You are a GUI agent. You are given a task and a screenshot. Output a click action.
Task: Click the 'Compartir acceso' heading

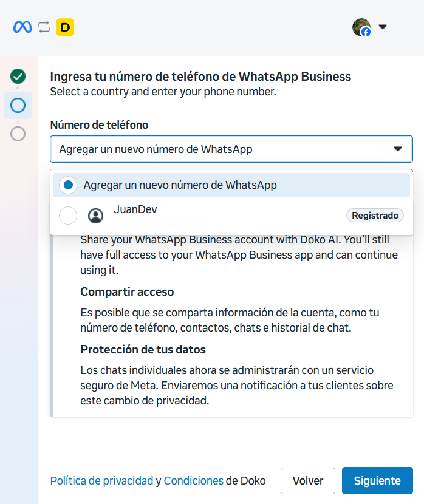tap(127, 292)
